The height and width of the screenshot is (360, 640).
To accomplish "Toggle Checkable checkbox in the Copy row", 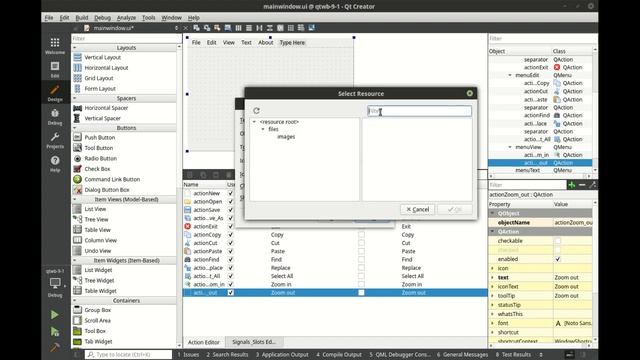I will click(x=361, y=235).
